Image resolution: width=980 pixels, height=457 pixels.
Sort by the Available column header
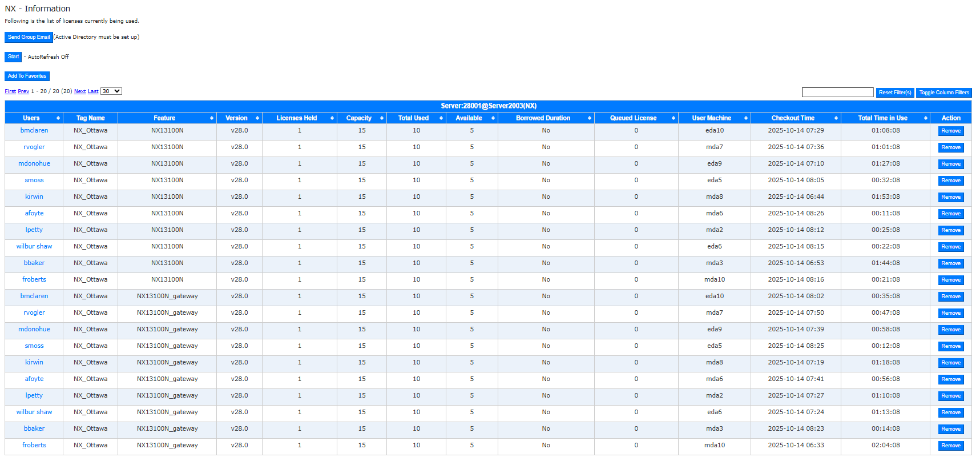click(471, 118)
